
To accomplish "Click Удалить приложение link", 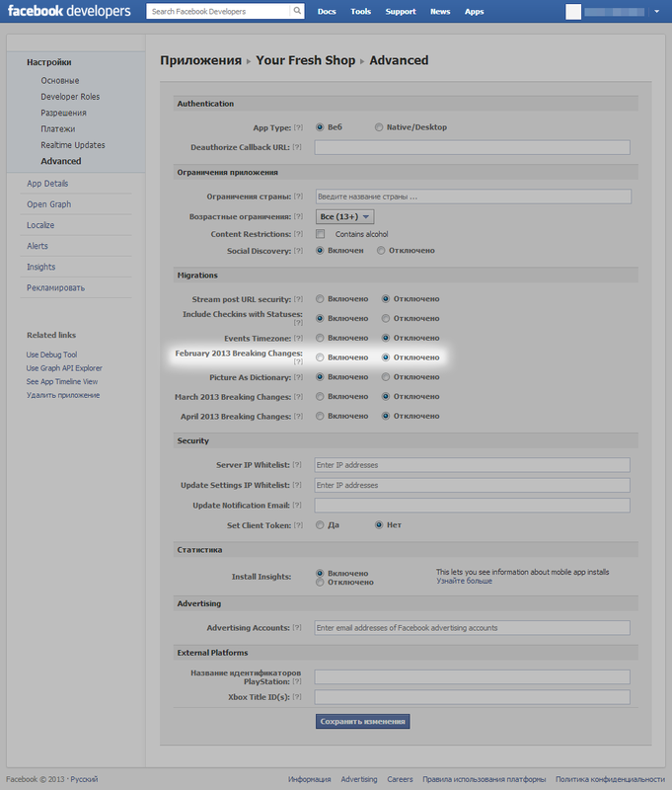I will [63, 396].
